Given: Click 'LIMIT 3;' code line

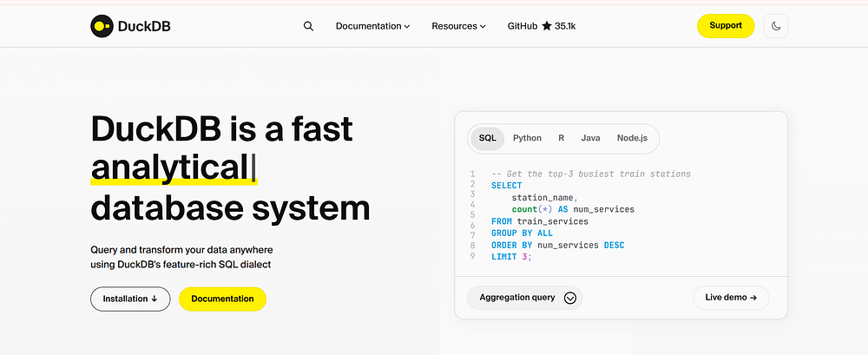Looking at the screenshot, I should [x=511, y=257].
